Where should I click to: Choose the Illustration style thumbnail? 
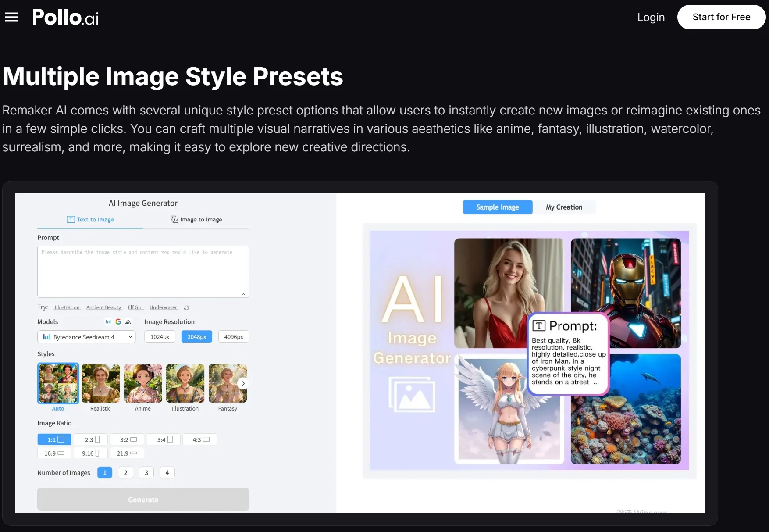click(185, 383)
